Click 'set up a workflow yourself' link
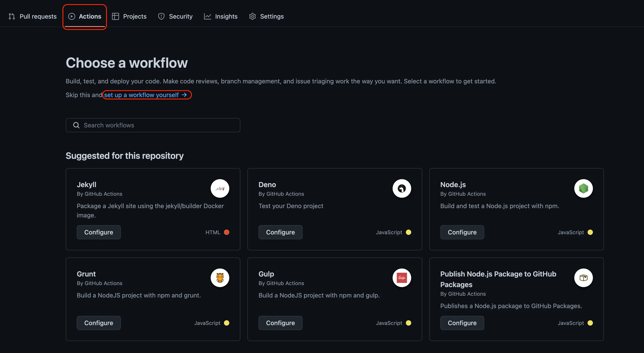The width and height of the screenshot is (644, 353). 145,95
